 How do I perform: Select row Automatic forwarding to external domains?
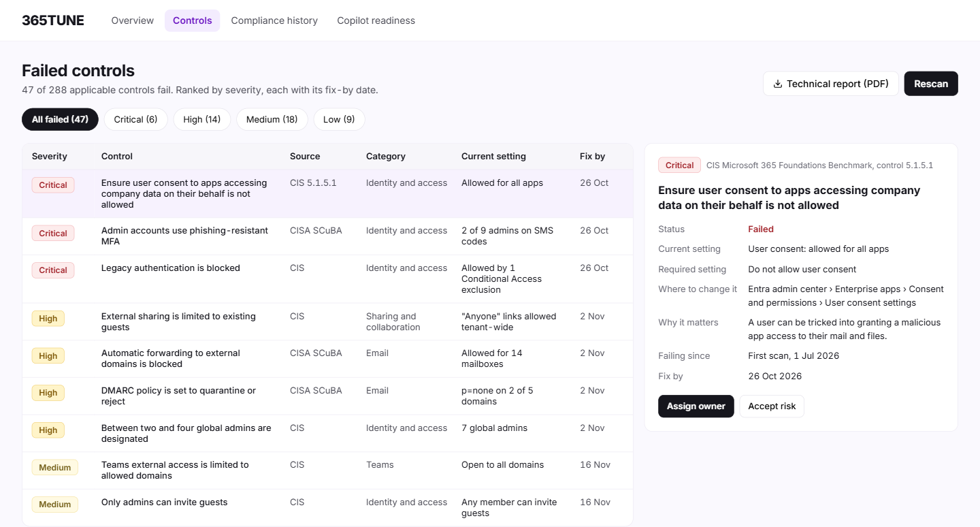pos(327,359)
